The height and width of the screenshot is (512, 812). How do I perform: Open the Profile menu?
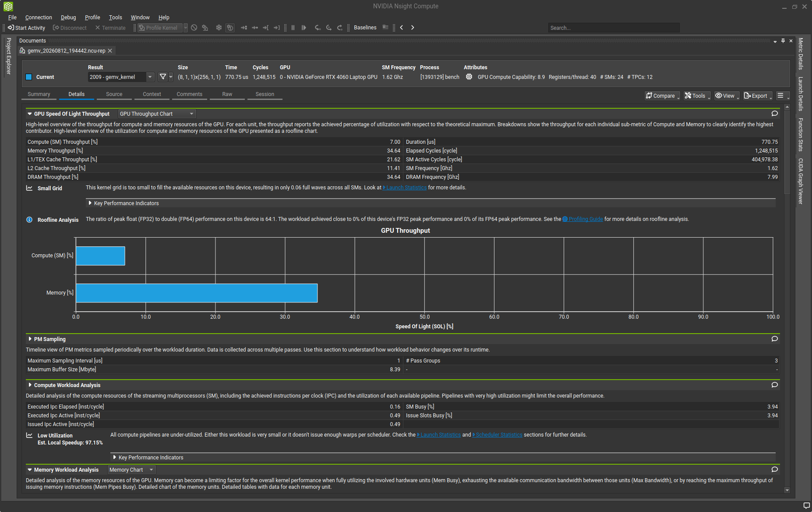(x=92, y=18)
